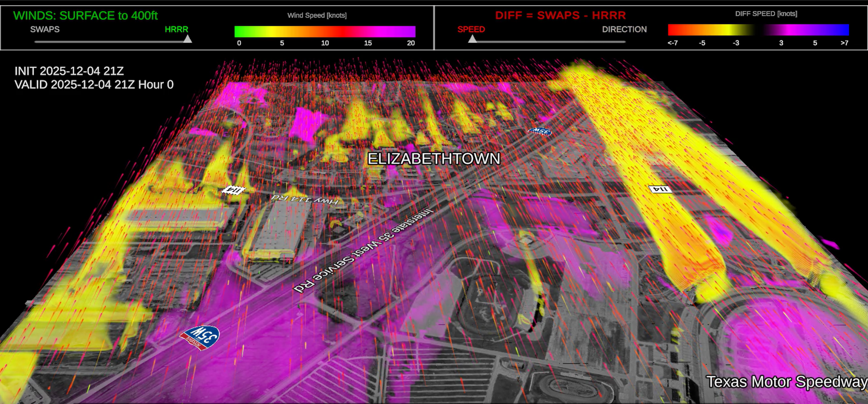The width and height of the screenshot is (868, 404).
Task: Select the SPEED difference mode
Action: click(471, 29)
